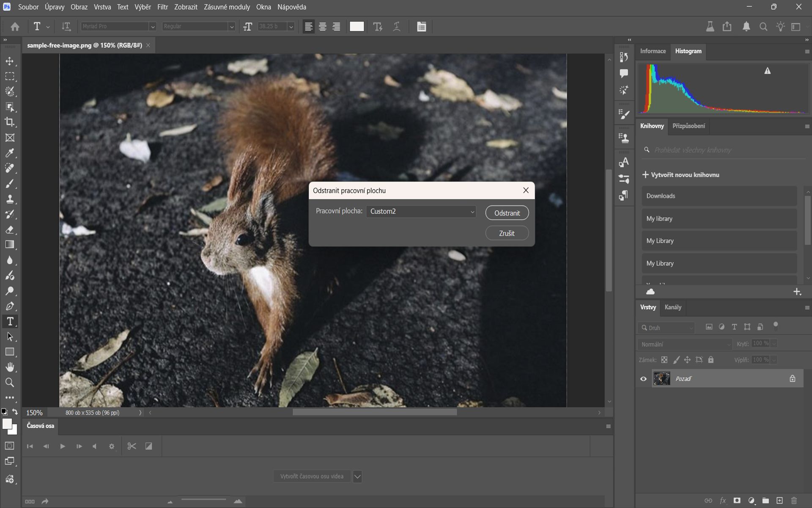Select the Gradient tool
This screenshot has width=812, height=508.
point(11,244)
